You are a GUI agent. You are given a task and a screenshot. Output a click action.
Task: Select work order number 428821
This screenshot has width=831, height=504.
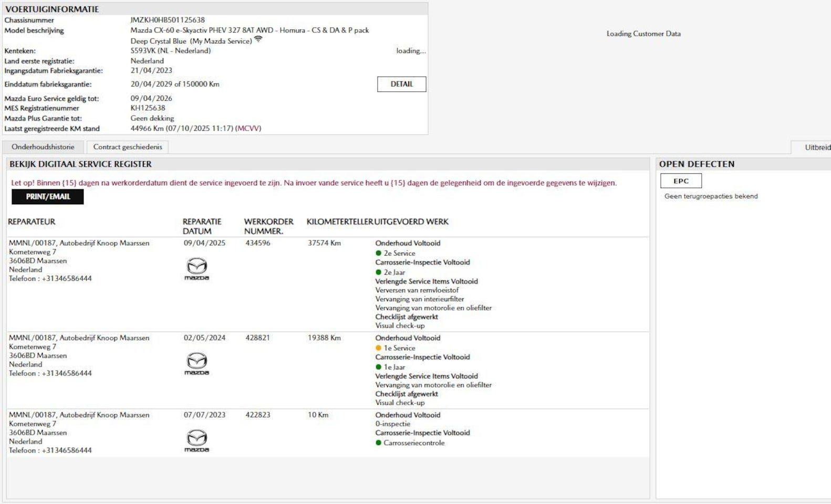pos(257,338)
